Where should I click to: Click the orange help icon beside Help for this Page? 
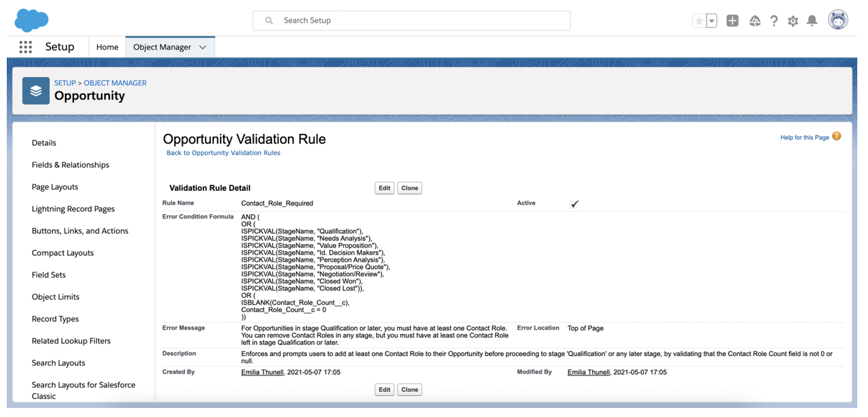point(836,136)
